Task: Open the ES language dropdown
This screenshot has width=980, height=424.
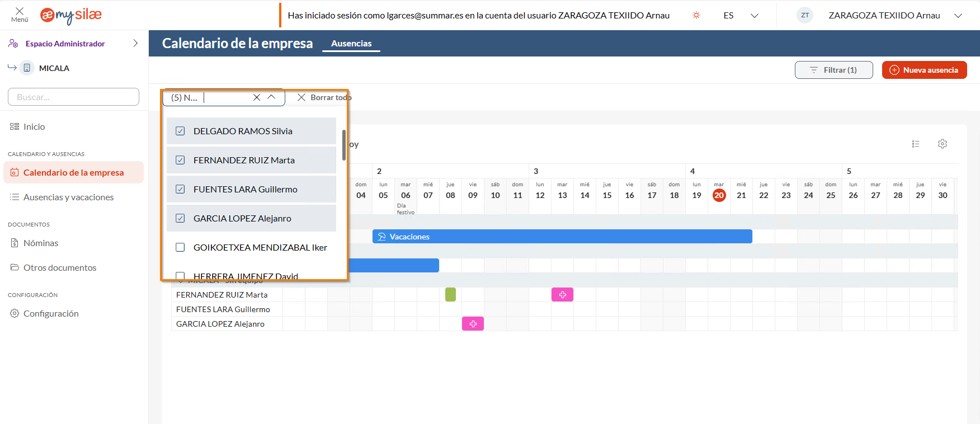Action: tap(741, 16)
